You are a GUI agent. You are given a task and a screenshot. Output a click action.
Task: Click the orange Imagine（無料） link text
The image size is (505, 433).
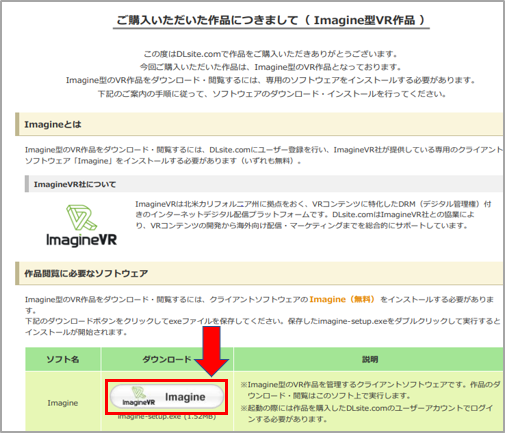click(342, 299)
